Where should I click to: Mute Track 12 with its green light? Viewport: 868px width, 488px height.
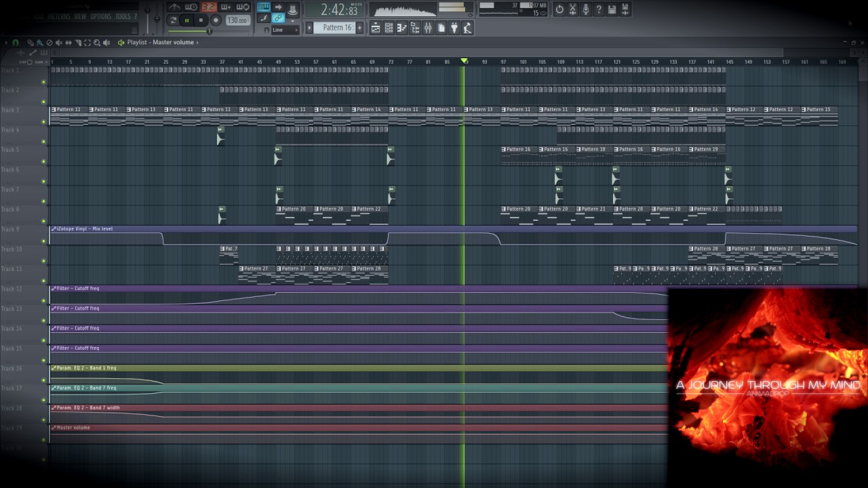(44, 301)
